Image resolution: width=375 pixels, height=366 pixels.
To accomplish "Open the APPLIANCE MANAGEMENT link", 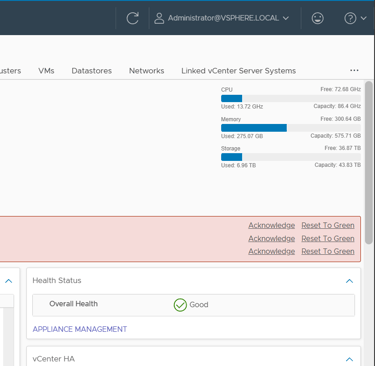I will (x=80, y=329).
